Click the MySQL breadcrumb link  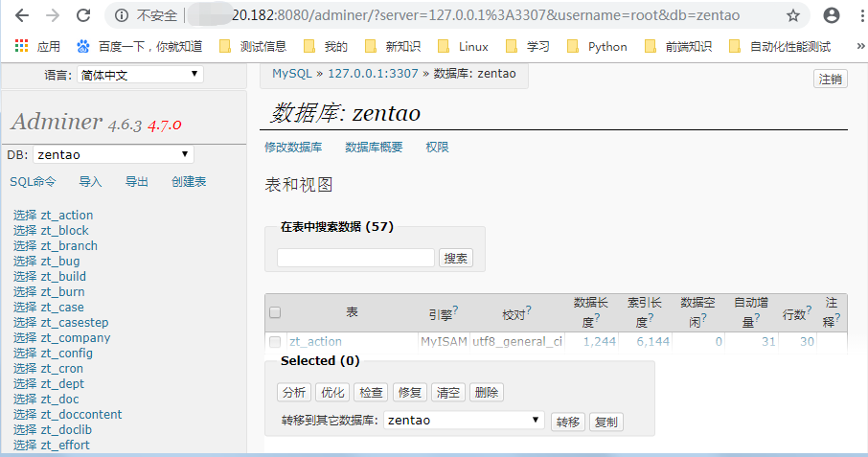[292, 74]
